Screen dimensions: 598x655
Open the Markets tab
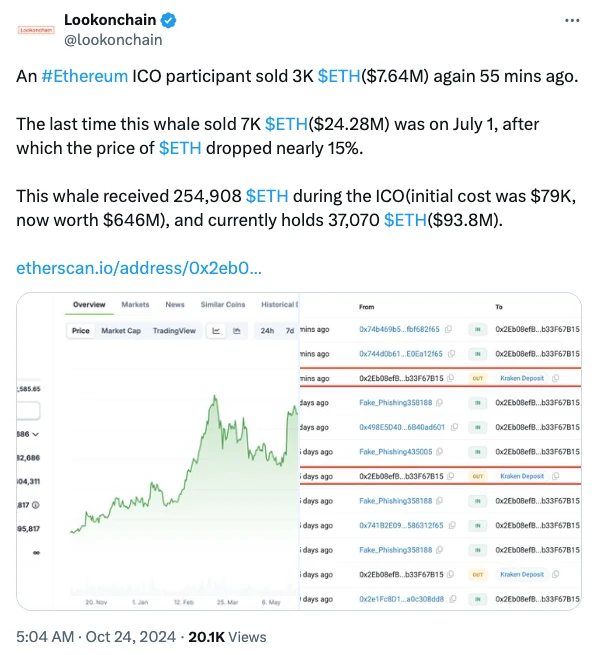135,305
